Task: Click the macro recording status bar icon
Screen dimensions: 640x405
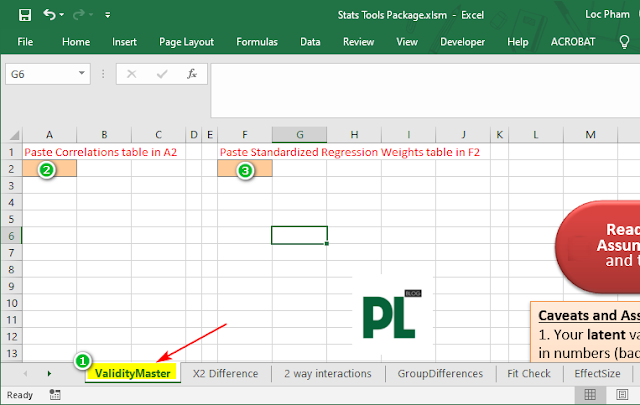Action: [x=55, y=395]
